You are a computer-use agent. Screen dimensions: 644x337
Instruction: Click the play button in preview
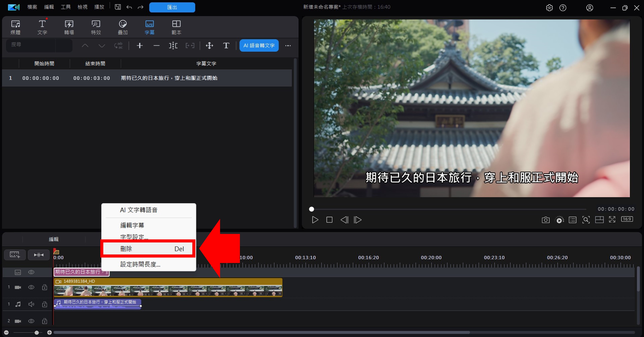click(315, 220)
